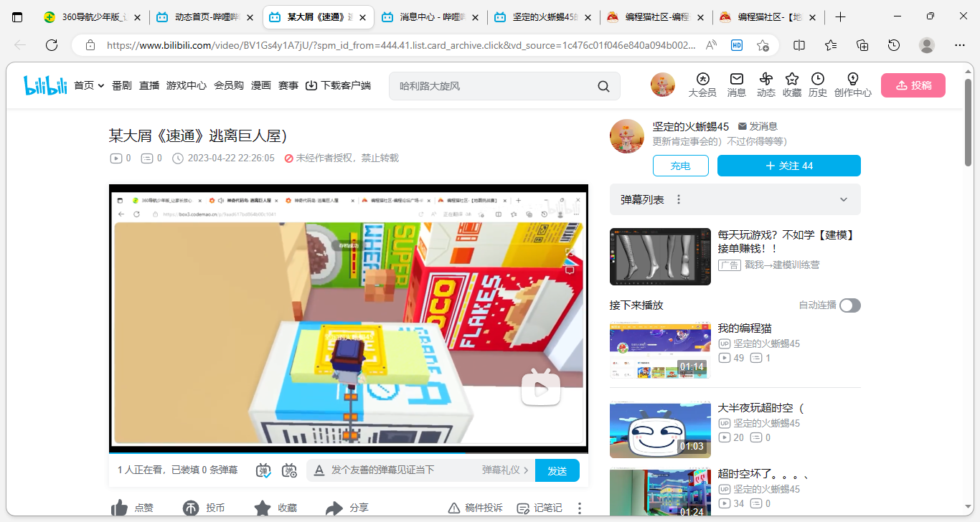Image resolution: width=980 pixels, height=522 pixels.
Task: Click the search magnifier icon
Action: (604, 87)
